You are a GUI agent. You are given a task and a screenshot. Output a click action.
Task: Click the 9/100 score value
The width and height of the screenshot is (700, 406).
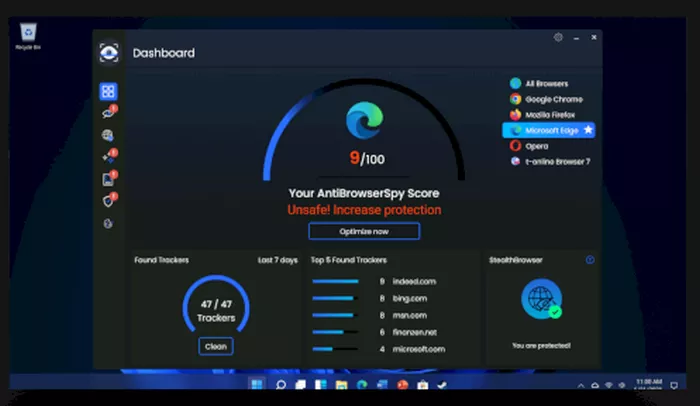[x=367, y=158]
